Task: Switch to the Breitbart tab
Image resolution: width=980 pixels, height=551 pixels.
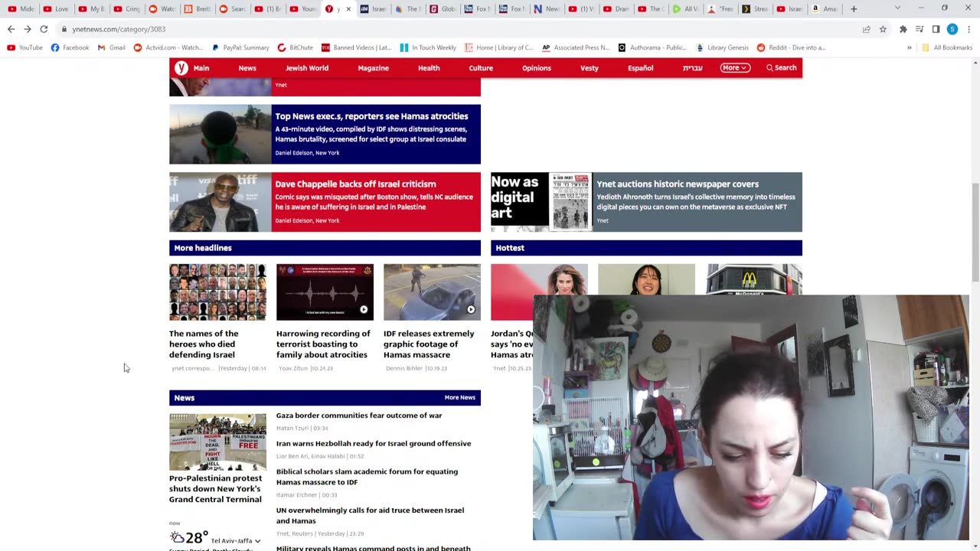Action: tap(199, 9)
